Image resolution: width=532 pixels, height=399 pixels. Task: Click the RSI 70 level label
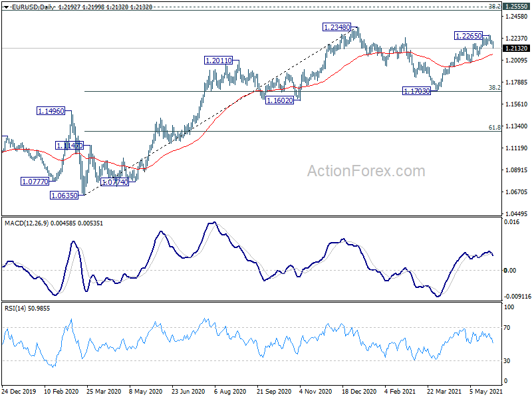coord(507,327)
